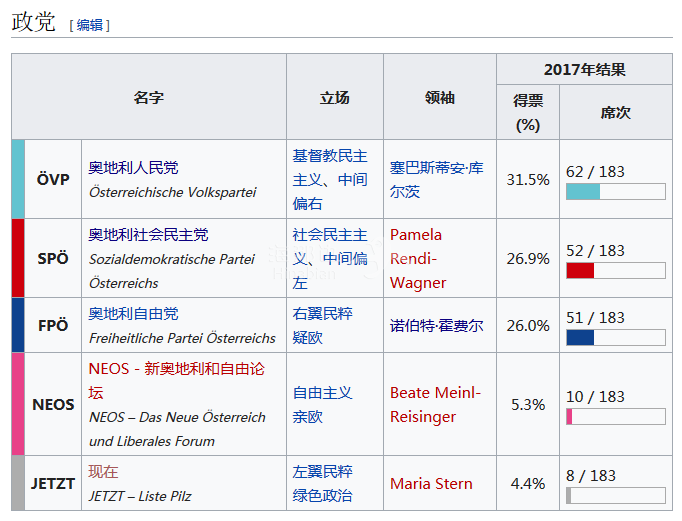
Task: Click the 席次 column header
Action: pyautogui.click(x=616, y=113)
